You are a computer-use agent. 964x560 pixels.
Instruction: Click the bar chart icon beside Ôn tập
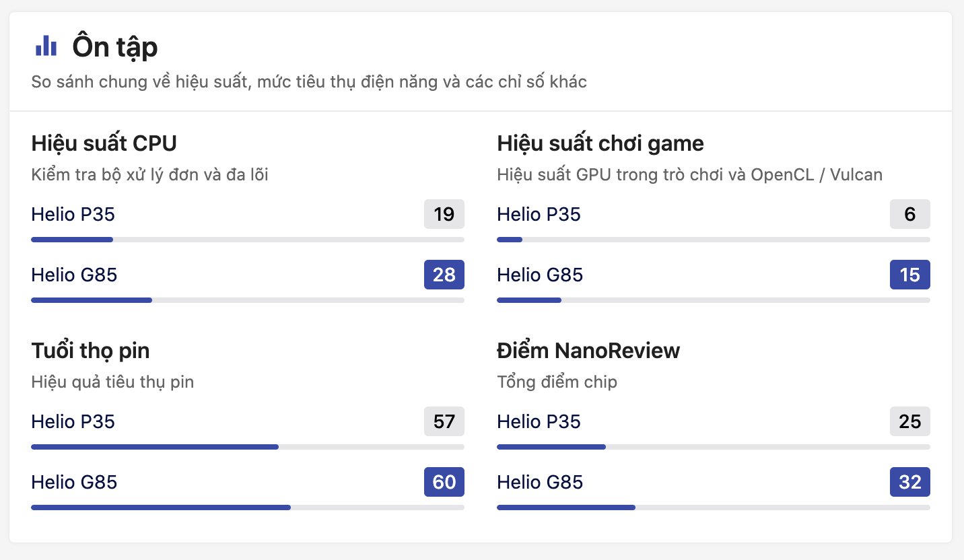pos(46,46)
